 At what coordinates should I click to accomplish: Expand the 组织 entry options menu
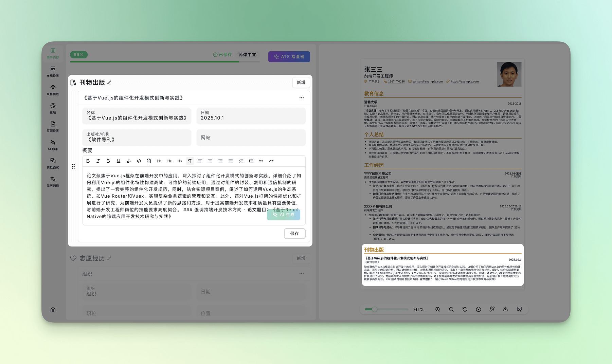302,274
